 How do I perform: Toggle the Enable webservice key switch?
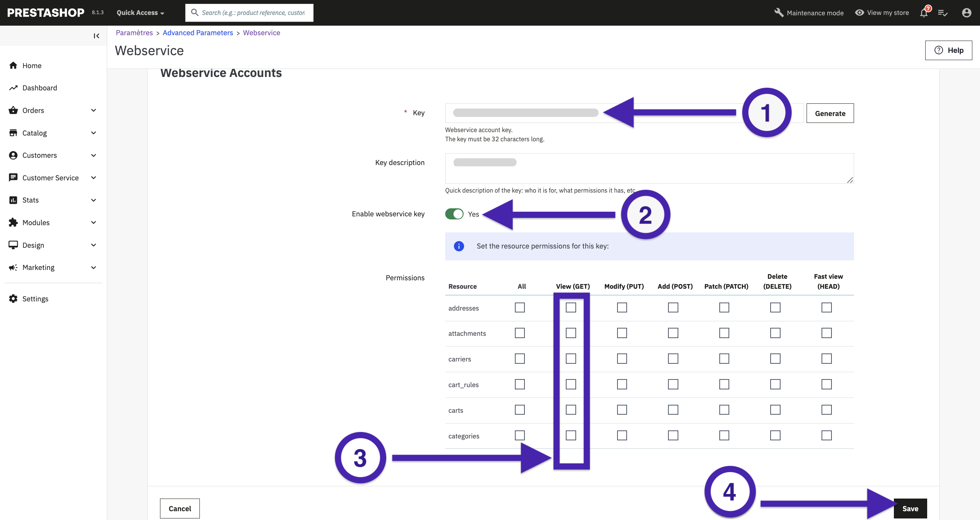[x=454, y=214]
